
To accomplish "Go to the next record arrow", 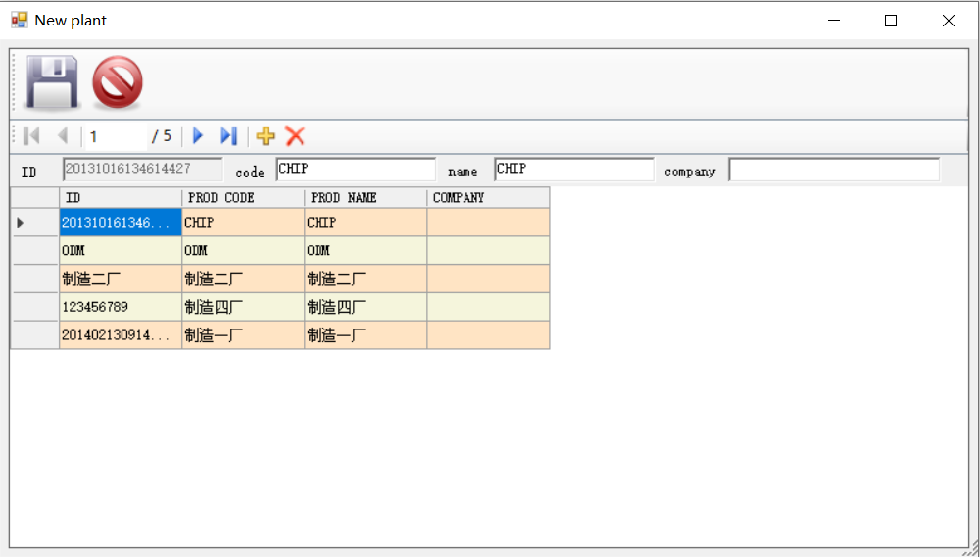I will (x=198, y=136).
